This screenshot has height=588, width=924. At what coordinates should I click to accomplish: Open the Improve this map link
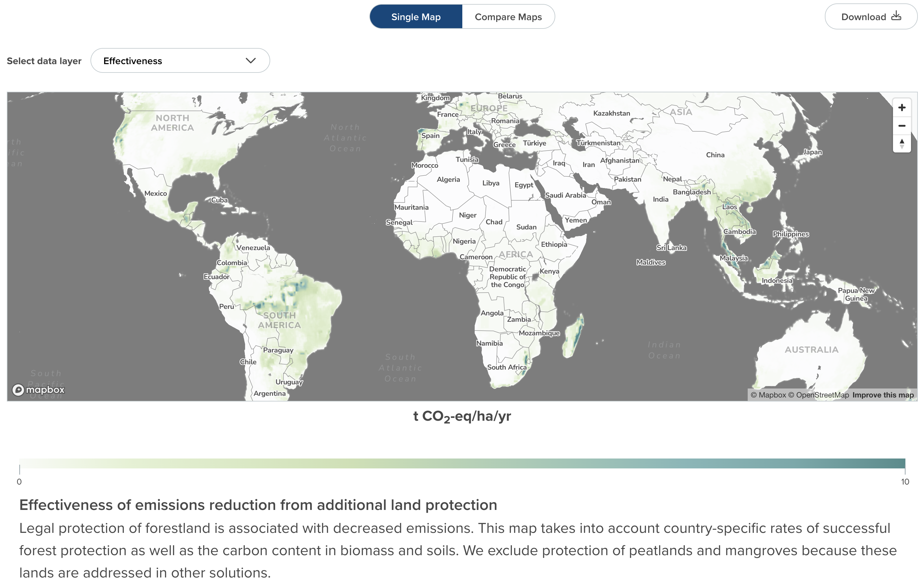point(883,395)
